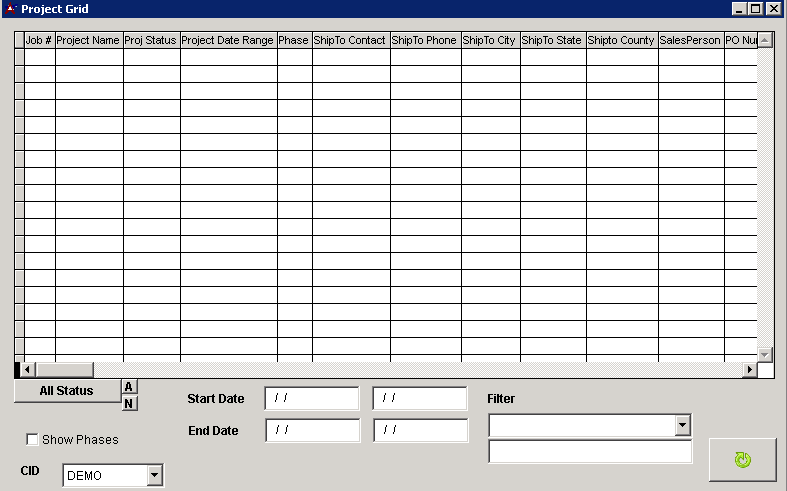
Task: Click the small A status button
Action: [x=130, y=387]
